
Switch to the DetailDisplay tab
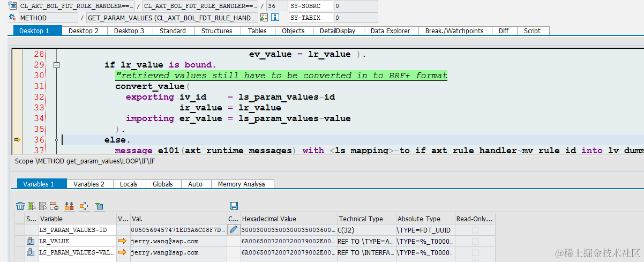coord(338,31)
